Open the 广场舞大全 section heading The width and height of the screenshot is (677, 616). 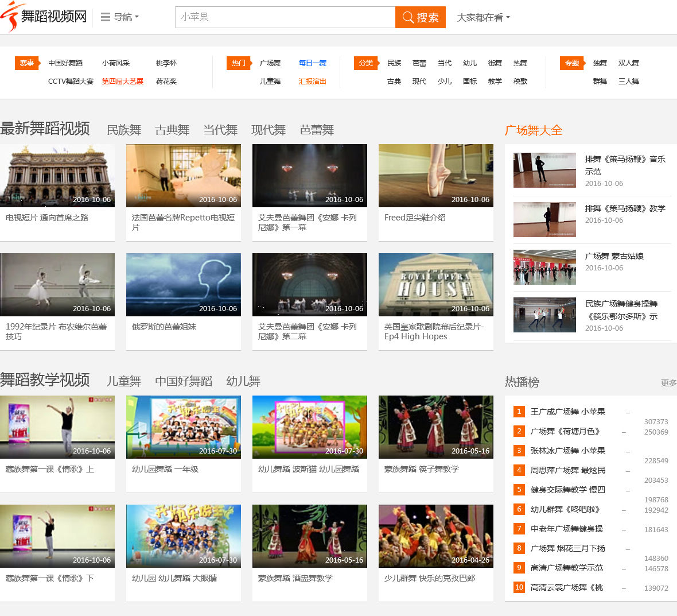tap(534, 130)
